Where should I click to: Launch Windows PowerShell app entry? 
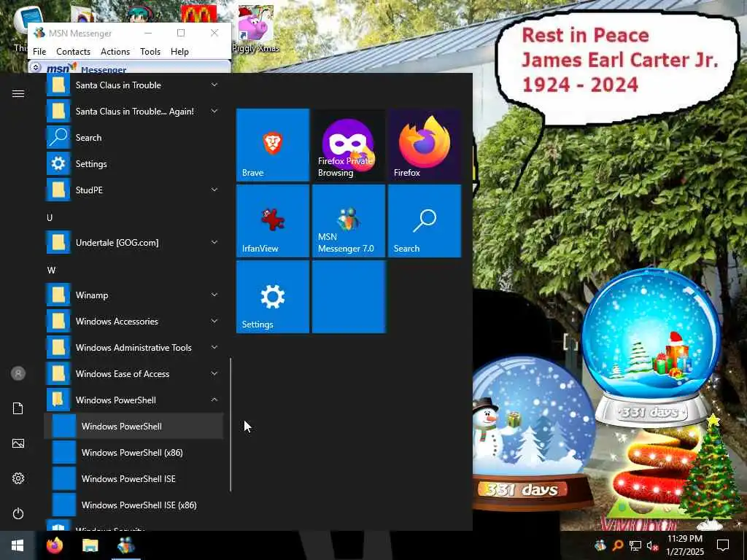coord(134,426)
